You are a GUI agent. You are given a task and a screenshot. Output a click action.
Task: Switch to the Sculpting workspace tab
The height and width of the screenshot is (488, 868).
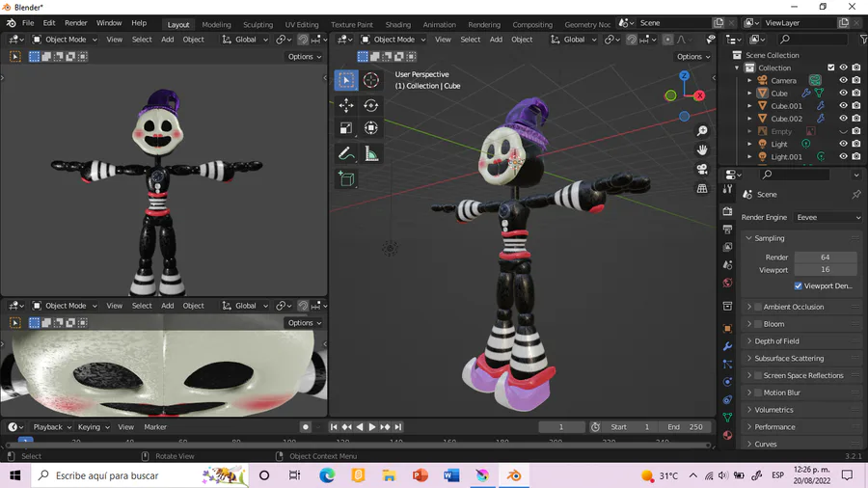(258, 24)
